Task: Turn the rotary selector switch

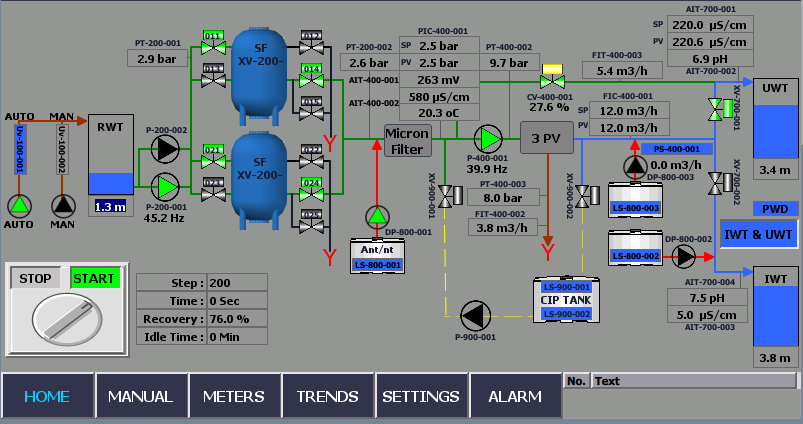Action: 67,320
